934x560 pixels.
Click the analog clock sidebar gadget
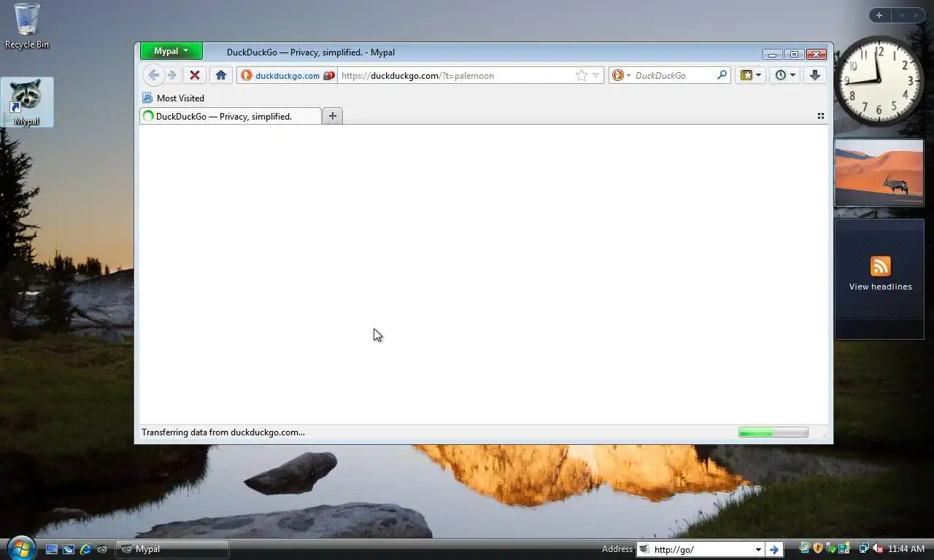(879, 80)
